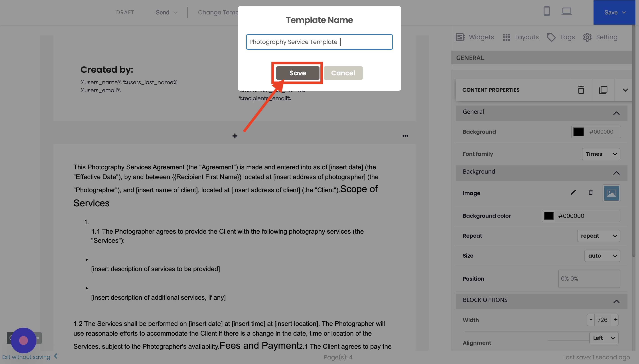Image resolution: width=639 pixels, height=364 pixels.
Task: Delete the Content Properties block
Action: pos(581,90)
